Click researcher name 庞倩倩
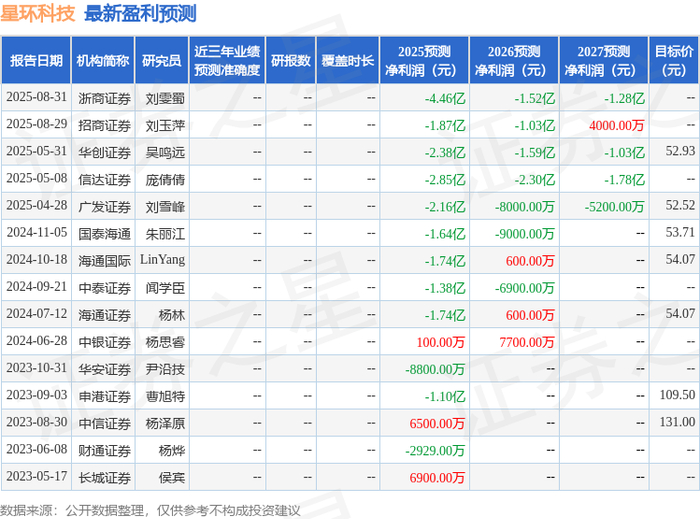This screenshot has height=519, width=700. tap(165, 180)
